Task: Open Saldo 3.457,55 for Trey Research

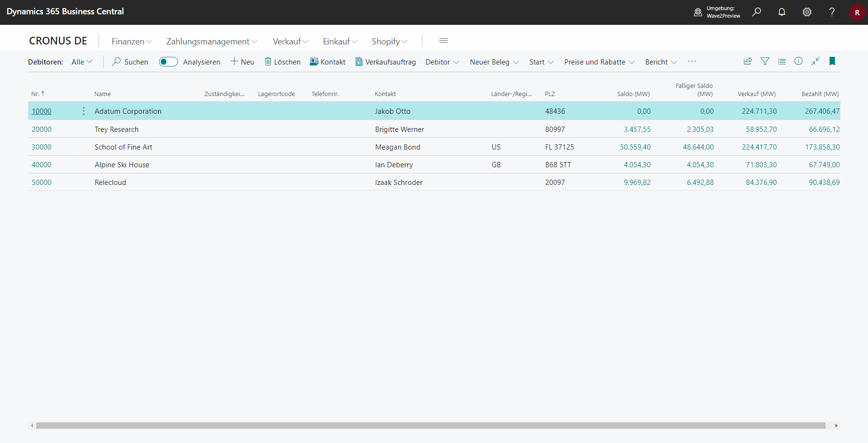Action: tap(637, 129)
